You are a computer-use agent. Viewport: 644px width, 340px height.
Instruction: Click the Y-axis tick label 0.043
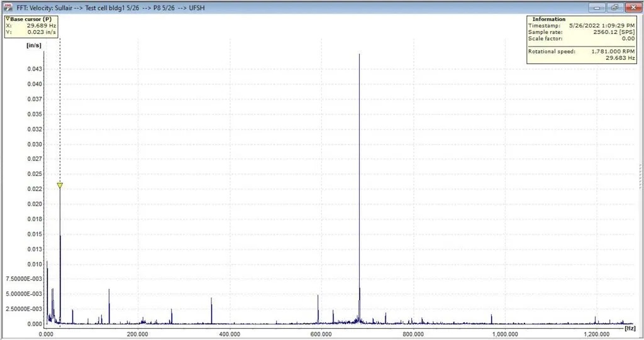pos(35,69)
